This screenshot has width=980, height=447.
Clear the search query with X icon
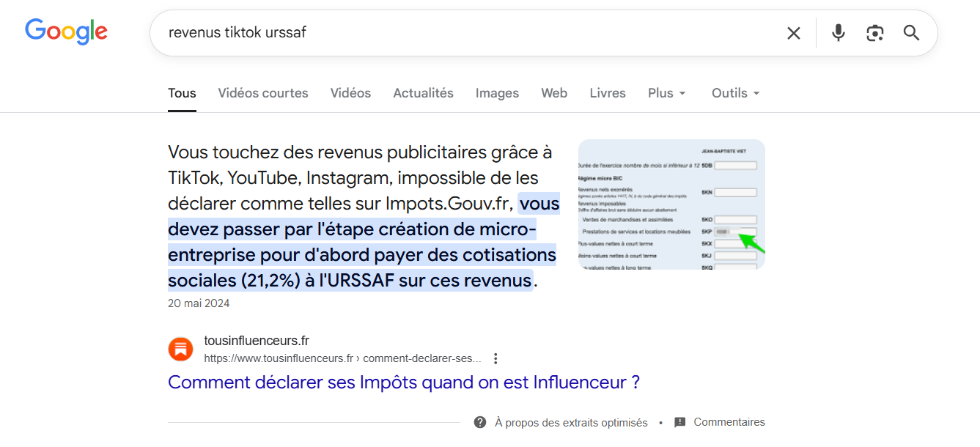794,33
